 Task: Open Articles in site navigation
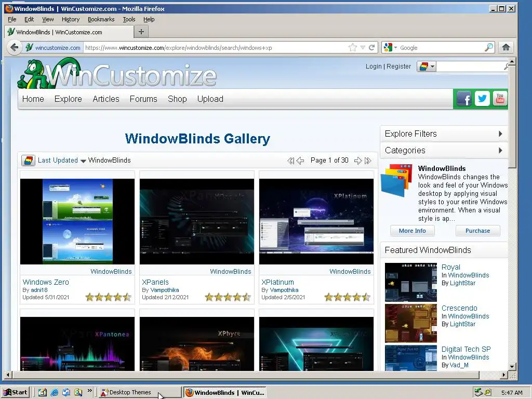(106, 99)
